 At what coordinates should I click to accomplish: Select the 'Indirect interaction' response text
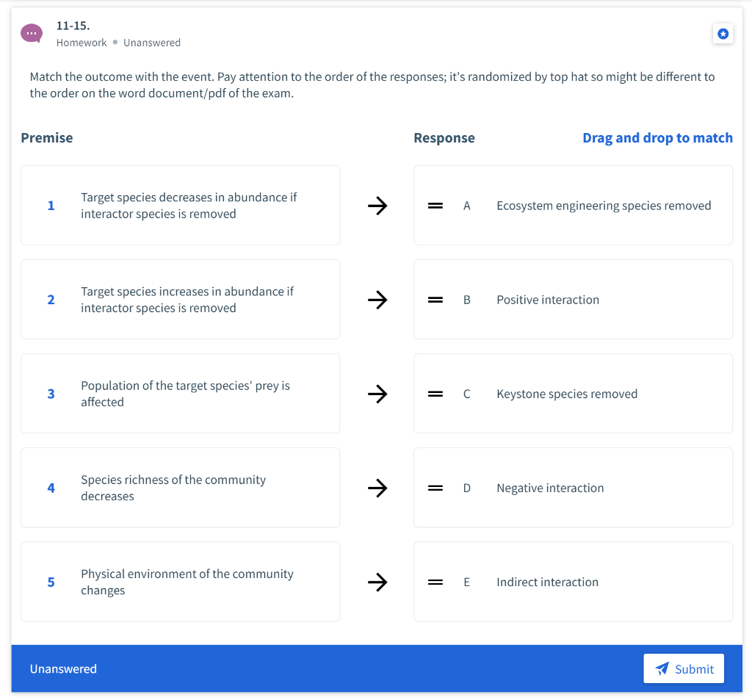[547, 582]
